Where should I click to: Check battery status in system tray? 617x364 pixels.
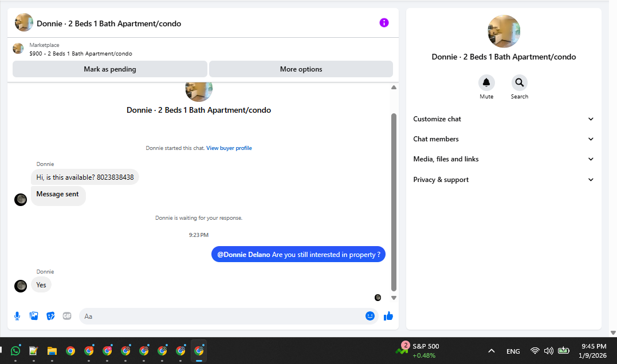(x=564, y=350)
